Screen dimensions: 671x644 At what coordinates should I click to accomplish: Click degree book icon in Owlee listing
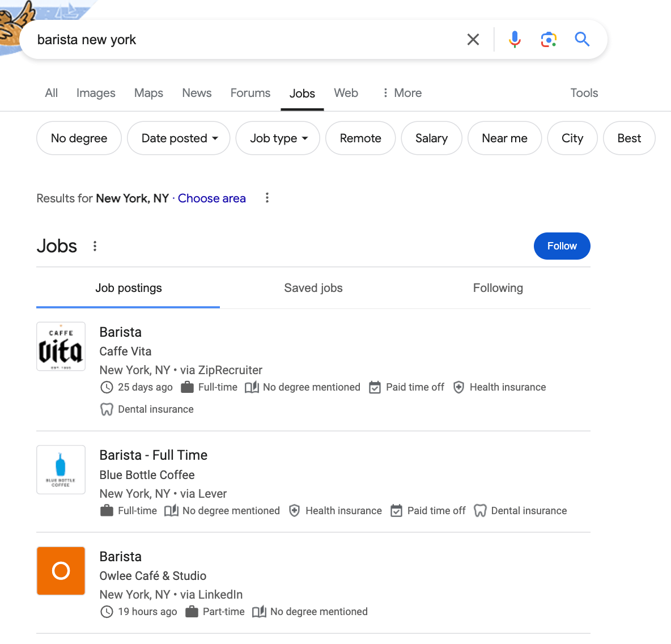coord(259,612)
